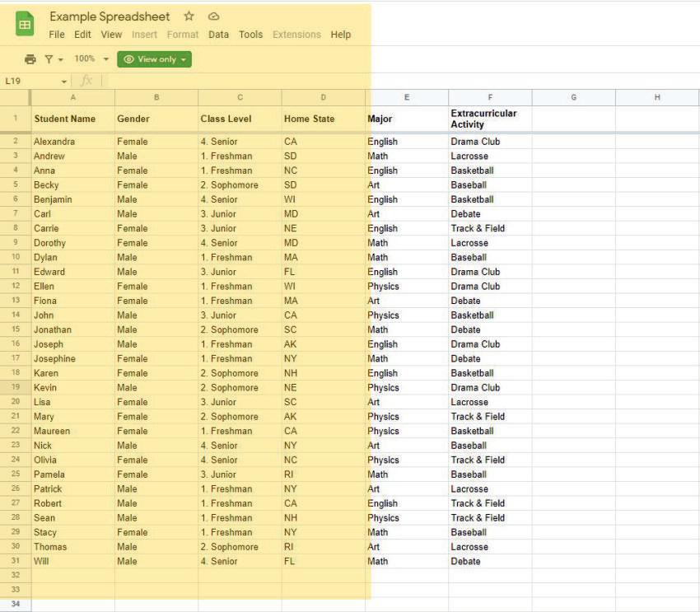The image size is (700, 612).
Task: Select column C header
Action: tap(240, 97)
